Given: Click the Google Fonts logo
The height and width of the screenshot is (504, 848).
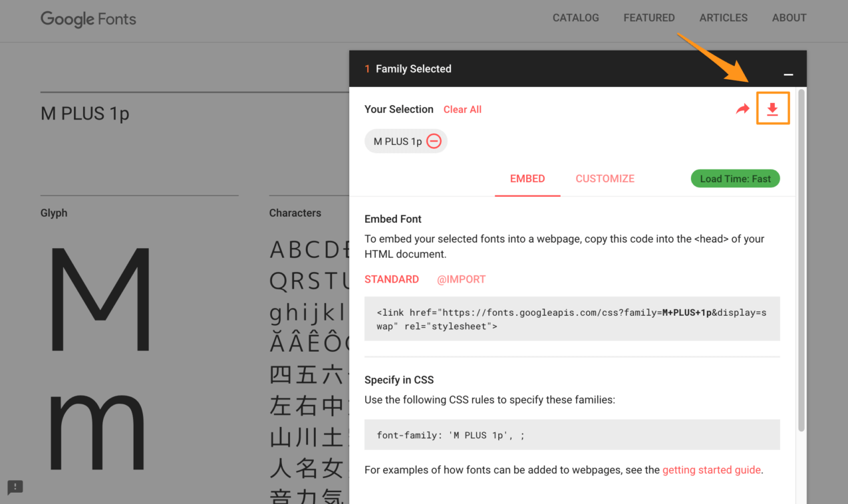Looking at the screenshot, I should [88, 19].
